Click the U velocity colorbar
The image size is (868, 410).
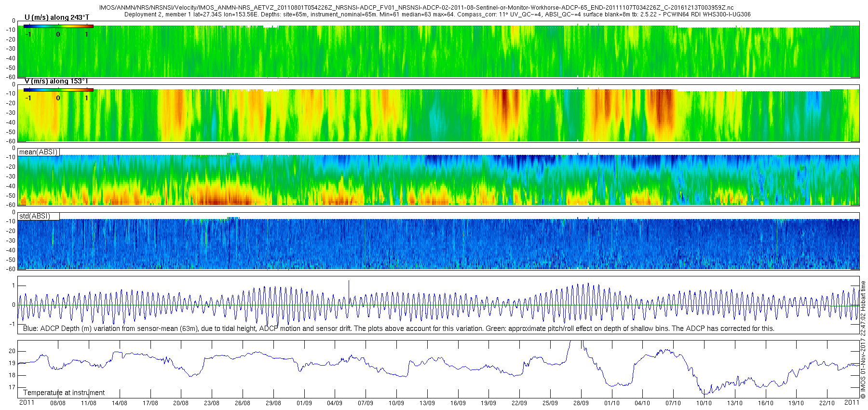click(x=58, y=27)
